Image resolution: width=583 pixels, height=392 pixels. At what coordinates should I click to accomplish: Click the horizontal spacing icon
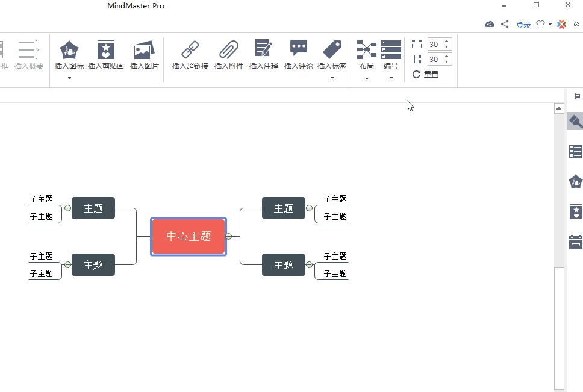point(417,44)
